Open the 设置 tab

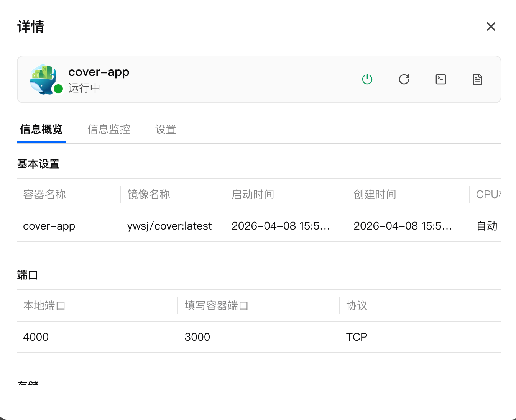pyautogui.click(x=166, y=130)
